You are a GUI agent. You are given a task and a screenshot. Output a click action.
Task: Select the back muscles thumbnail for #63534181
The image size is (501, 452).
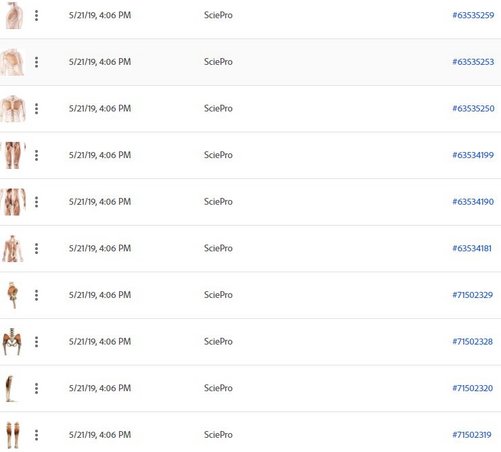(x=13, y=249)
